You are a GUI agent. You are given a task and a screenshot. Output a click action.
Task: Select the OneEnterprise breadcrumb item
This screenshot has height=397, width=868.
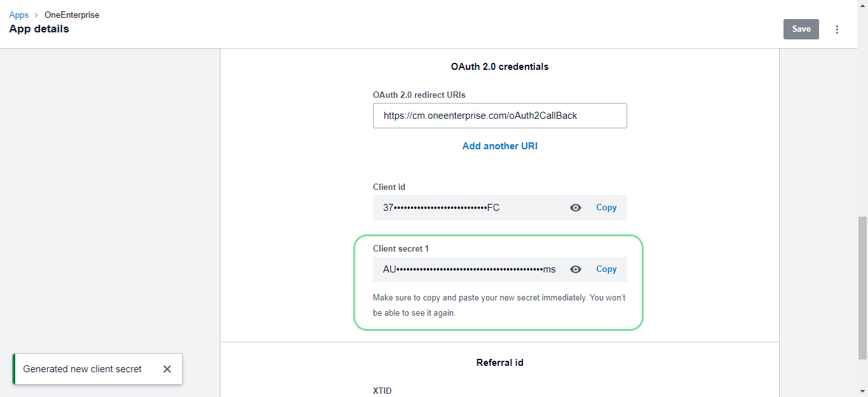click(72, 15)
